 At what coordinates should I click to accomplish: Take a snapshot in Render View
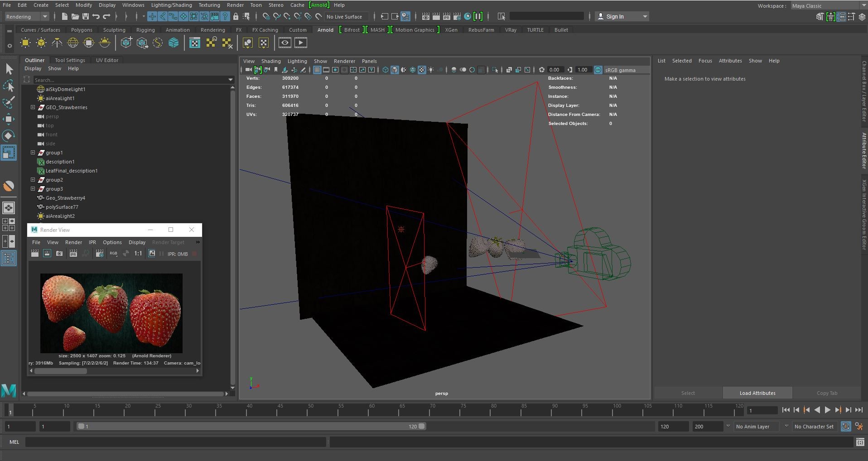click(59, 254)
